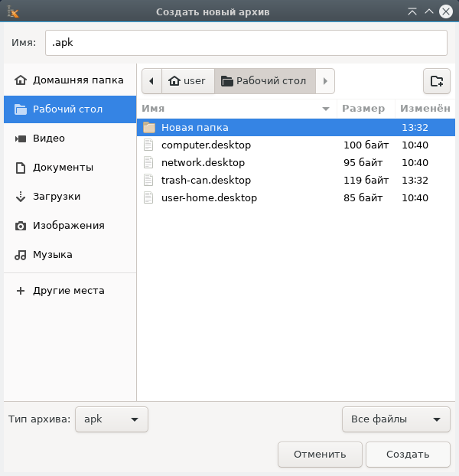Screen dimensions: 459x476
Task: Expand the Тип архива apk dropdown
Action: tap(112, 419)
